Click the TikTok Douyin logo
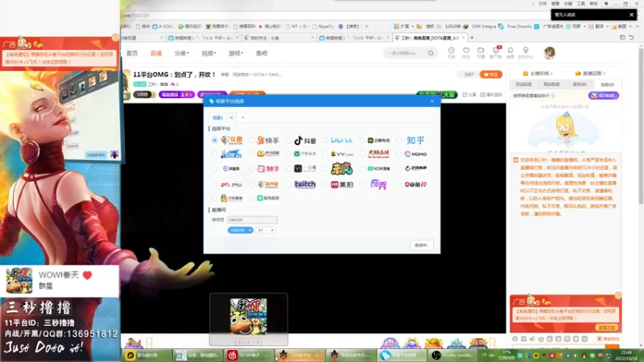 (x=305, y=140)
